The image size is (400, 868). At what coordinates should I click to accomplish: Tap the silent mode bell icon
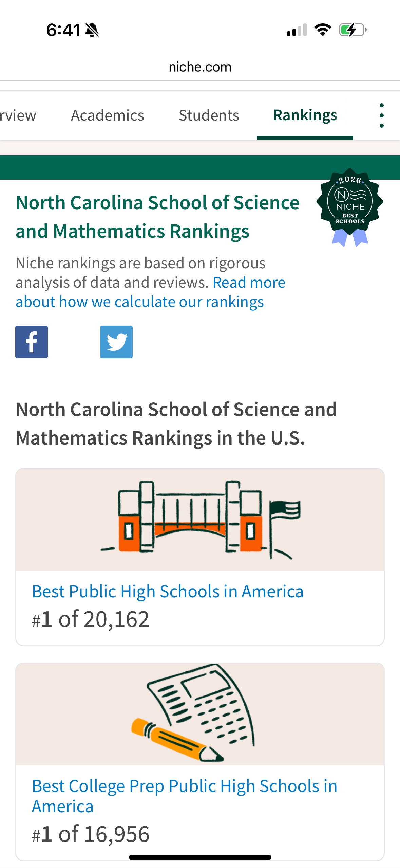tap(92, 30)
